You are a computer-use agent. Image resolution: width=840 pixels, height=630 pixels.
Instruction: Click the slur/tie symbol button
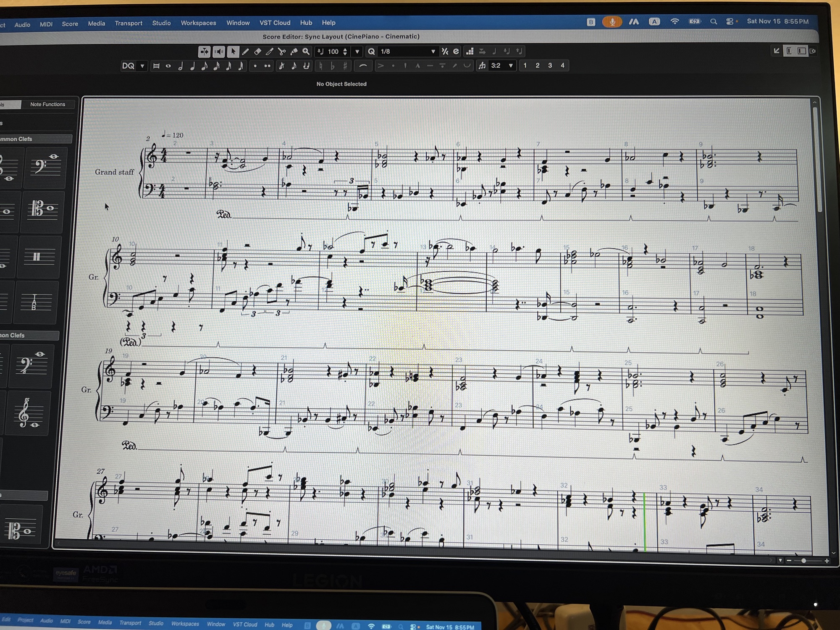tap(363, 66)
